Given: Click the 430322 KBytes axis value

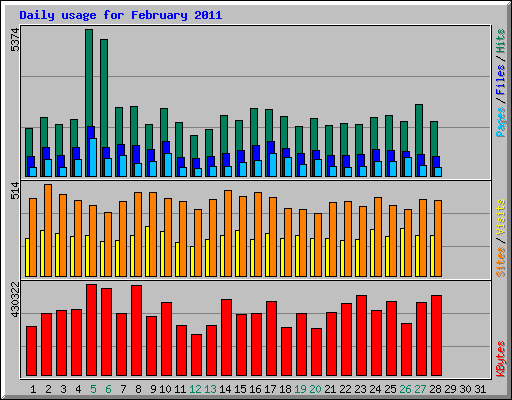Looking at the screenshot, I should pos(15,299).
